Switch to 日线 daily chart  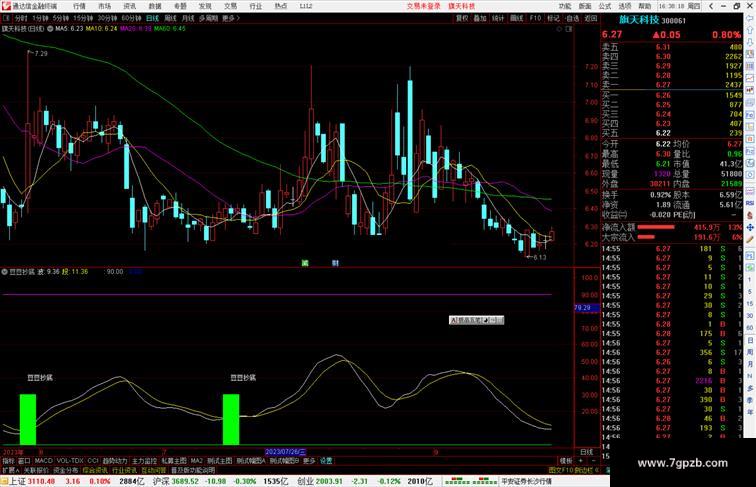coord(152,18)
